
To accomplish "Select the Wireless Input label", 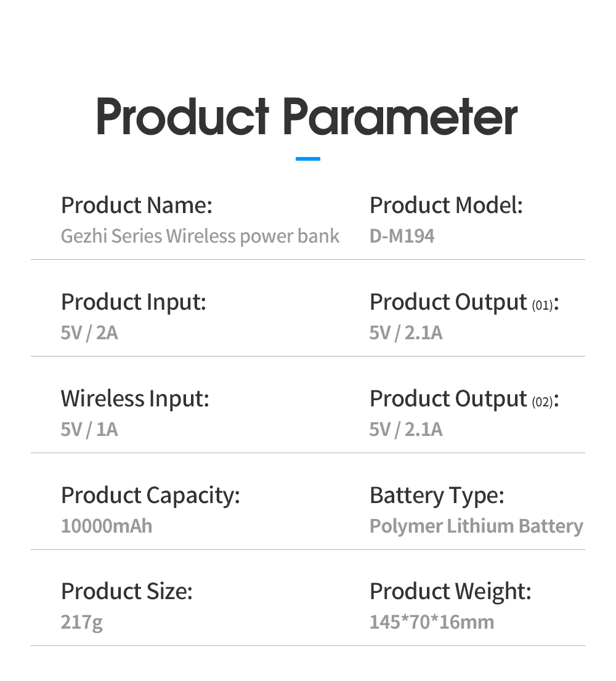I will point(135,398).
